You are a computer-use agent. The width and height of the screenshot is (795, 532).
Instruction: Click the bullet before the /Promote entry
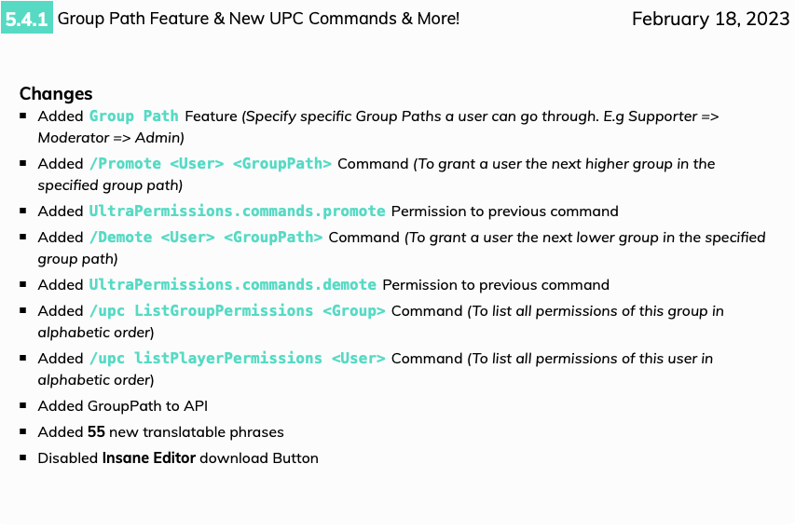[x=22, y=163]
